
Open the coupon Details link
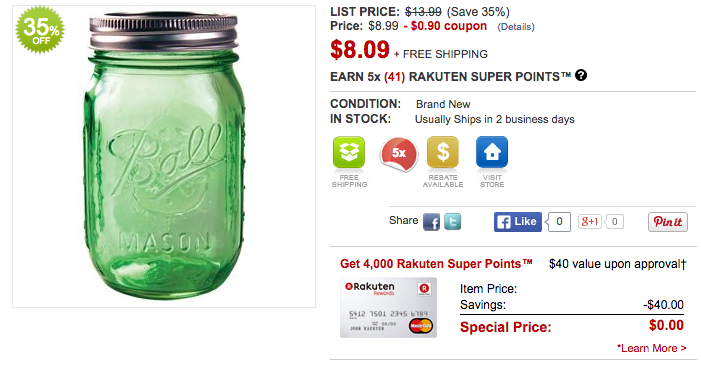pos(516,27)
